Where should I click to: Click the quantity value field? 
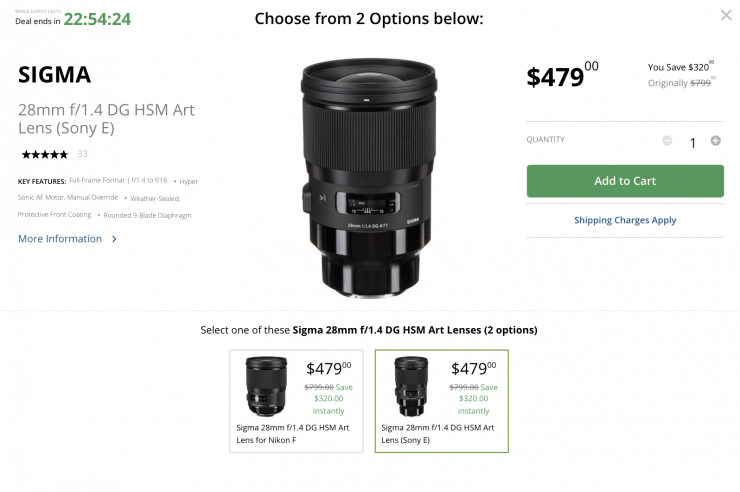(x=692, y=142)
